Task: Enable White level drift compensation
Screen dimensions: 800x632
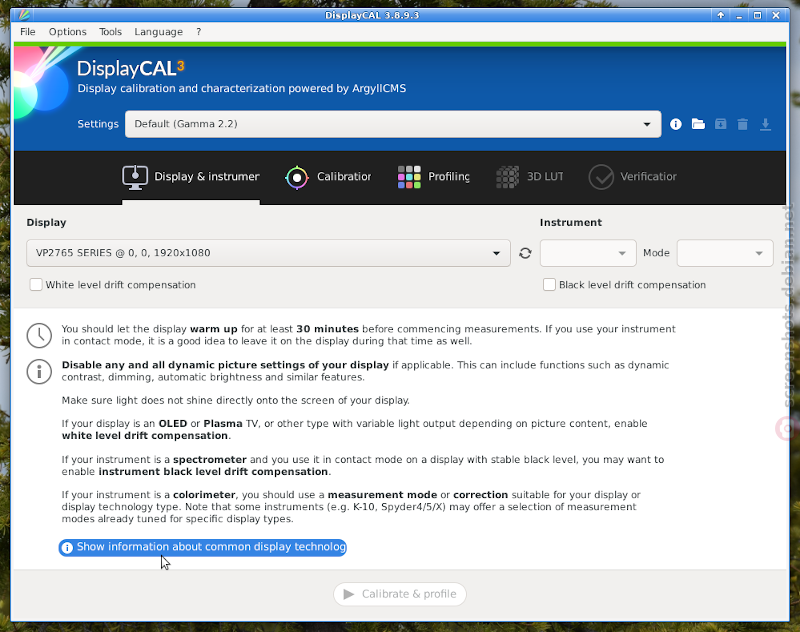Action: [x=36, y=285]
